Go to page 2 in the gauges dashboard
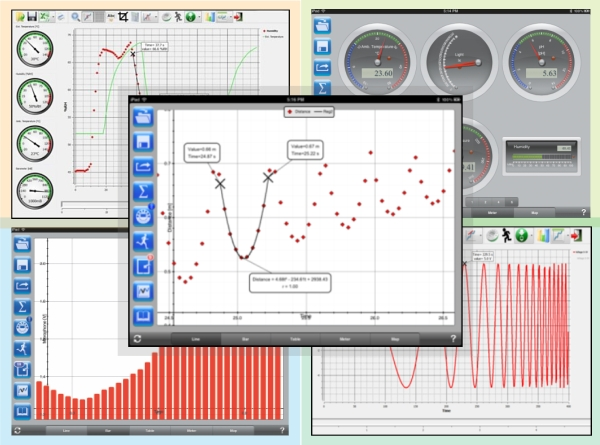The image size is (600, 445). (485, 202)
